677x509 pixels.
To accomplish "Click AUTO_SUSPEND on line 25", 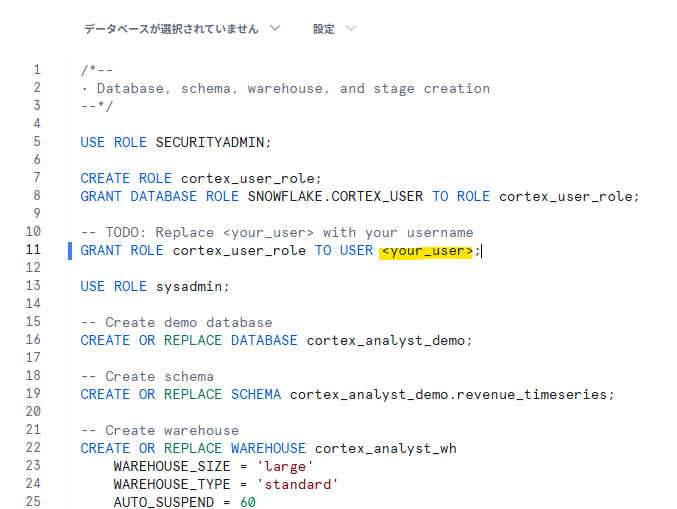I will tap(164, 502).
